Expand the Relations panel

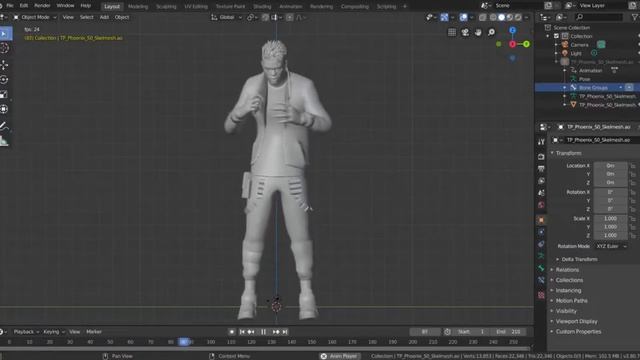tap(564, 270)
